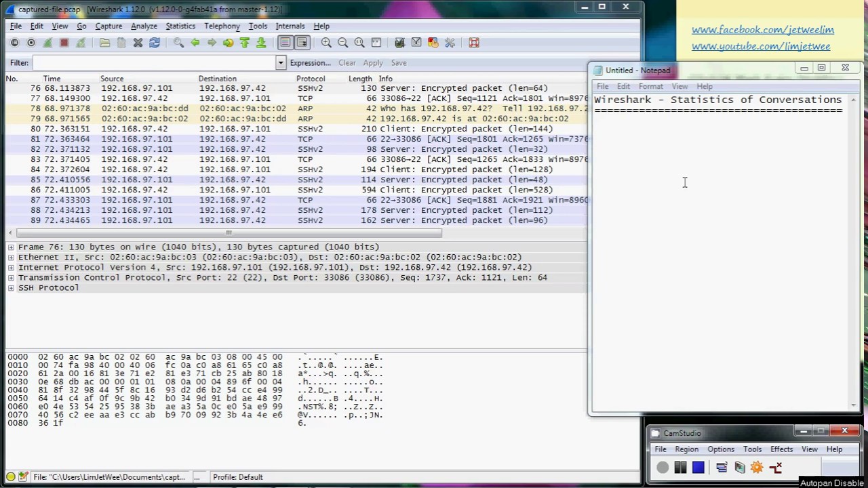The width and height of the screenshot is (868, 488).
Task: Open Wireshark help lifebuoy icon
Action: (x=474, y=43)
